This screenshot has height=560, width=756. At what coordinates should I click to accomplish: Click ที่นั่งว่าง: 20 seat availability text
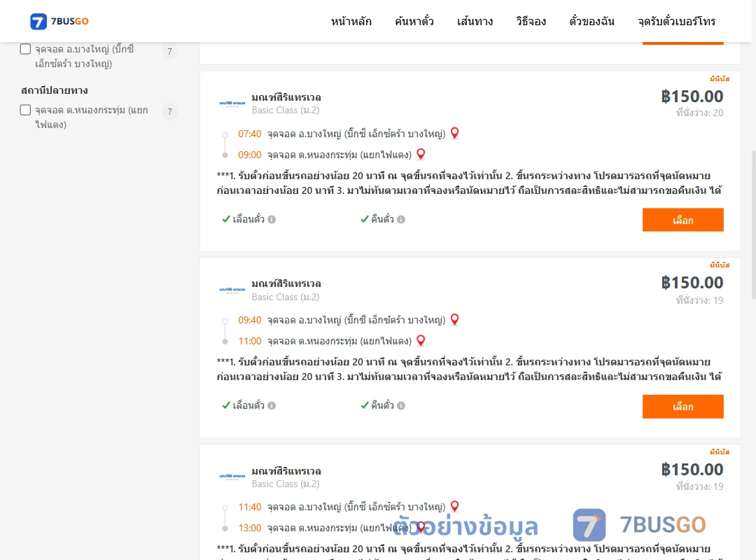(x=699, y=113)
